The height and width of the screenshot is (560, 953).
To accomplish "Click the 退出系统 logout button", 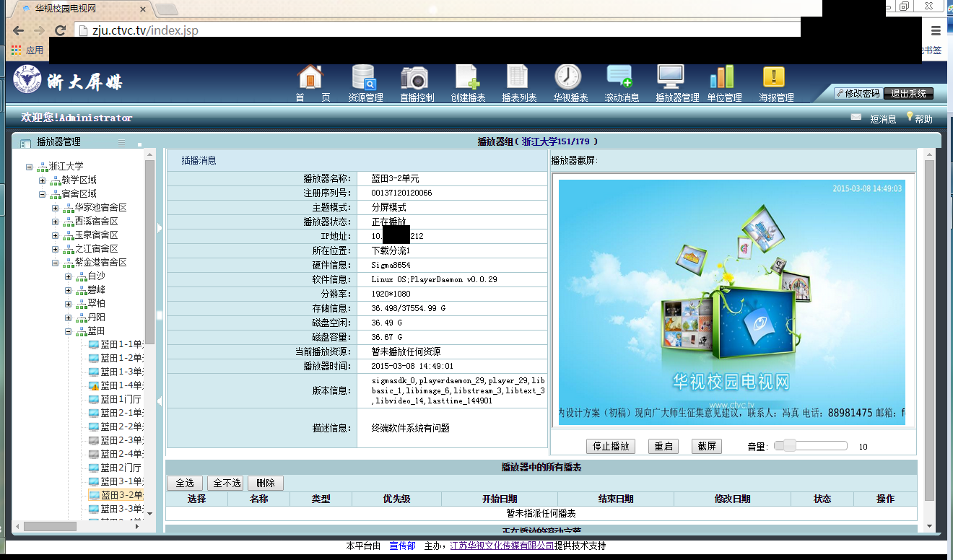I will (908, 94).
